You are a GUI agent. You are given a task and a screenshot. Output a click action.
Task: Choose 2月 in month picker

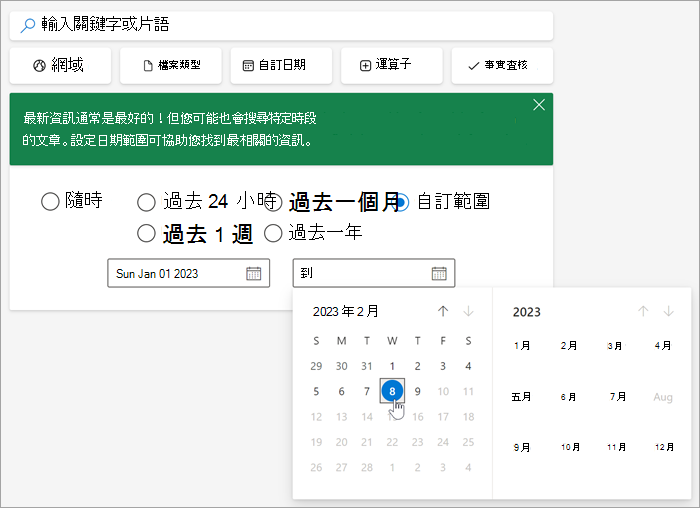[x=569, y=346]
